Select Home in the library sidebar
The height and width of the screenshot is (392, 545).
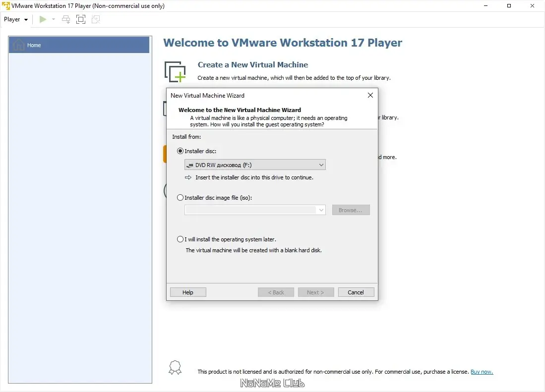tap(79, 45)
